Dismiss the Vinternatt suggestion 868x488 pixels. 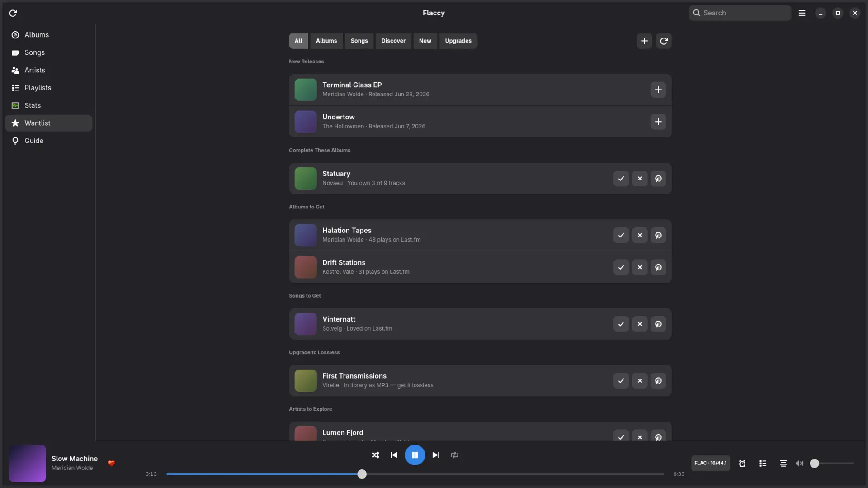(x=640, y=324)
